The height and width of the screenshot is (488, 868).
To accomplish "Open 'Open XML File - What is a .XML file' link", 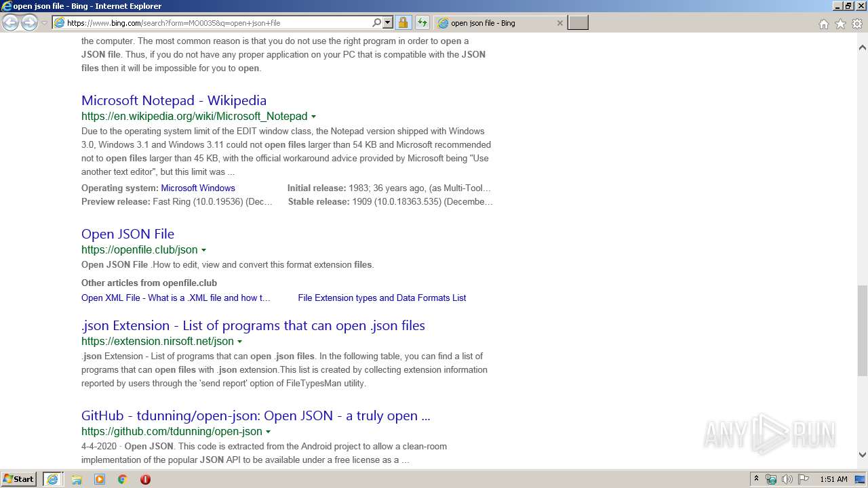I will [x=176, y=298].
